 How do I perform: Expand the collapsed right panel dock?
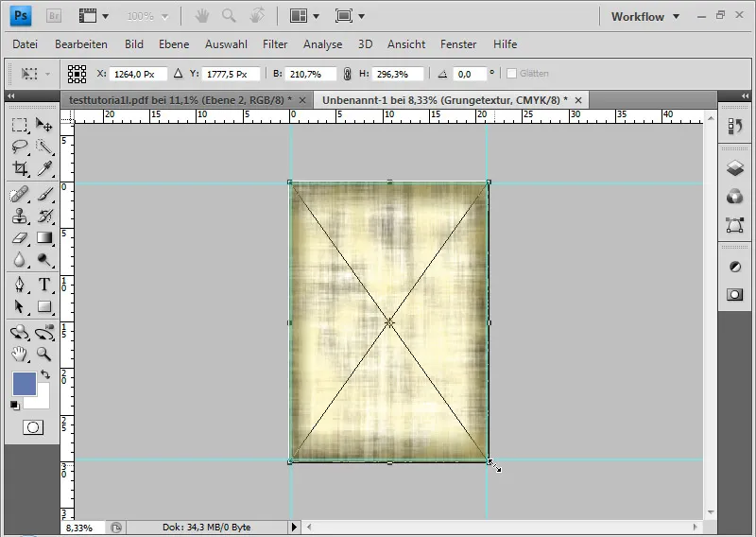pos(746,96)
